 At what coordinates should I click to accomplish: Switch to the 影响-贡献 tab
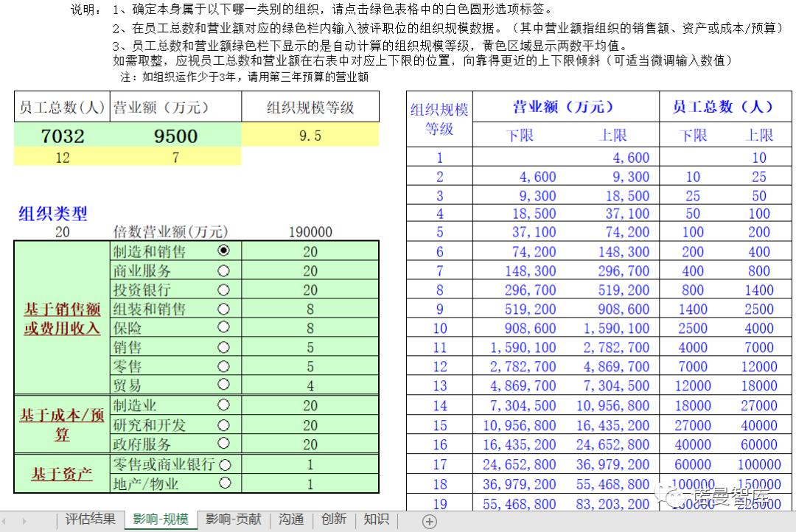(233, 519)
